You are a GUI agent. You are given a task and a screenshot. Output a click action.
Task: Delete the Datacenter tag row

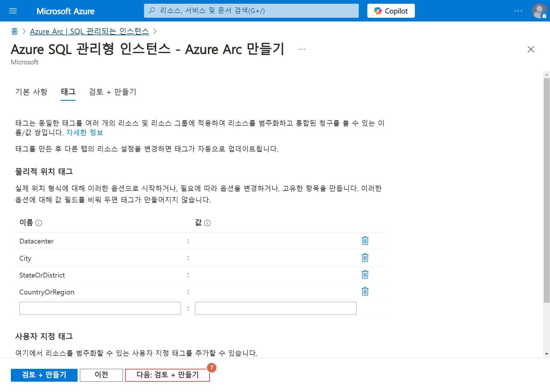pyautogui.click(x=365, y=241)
